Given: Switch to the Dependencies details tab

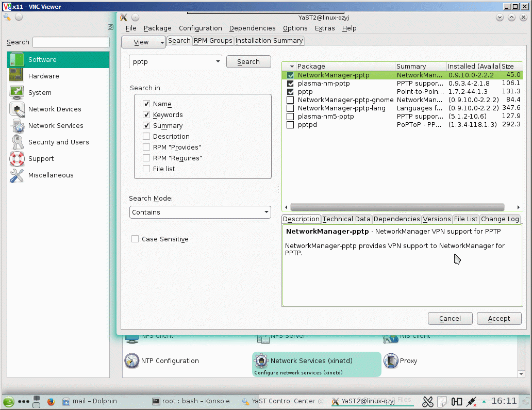Looking at the screenshot, I should [396, 219].
